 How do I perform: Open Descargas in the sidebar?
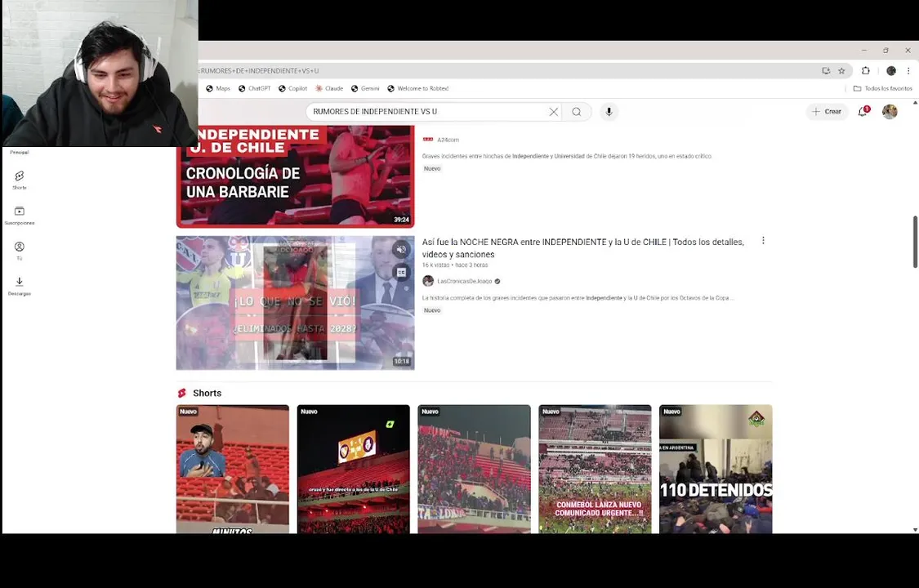[20, 286]
